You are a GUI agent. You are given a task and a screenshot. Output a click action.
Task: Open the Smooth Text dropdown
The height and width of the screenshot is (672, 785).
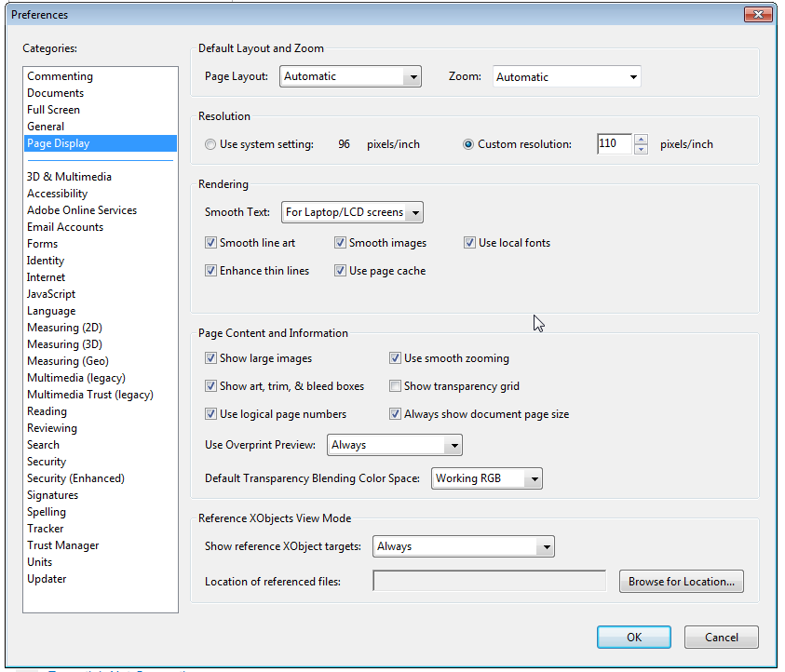[x=352, y=212]
